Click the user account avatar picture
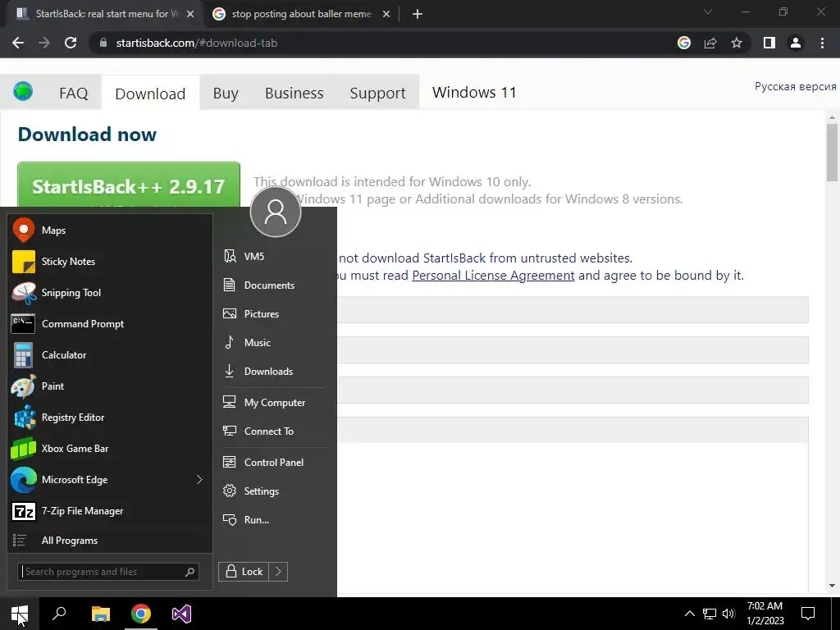Image resolution: width=840 pixels, height=630 pixels. pyautogui.click(x=276, y=212)
